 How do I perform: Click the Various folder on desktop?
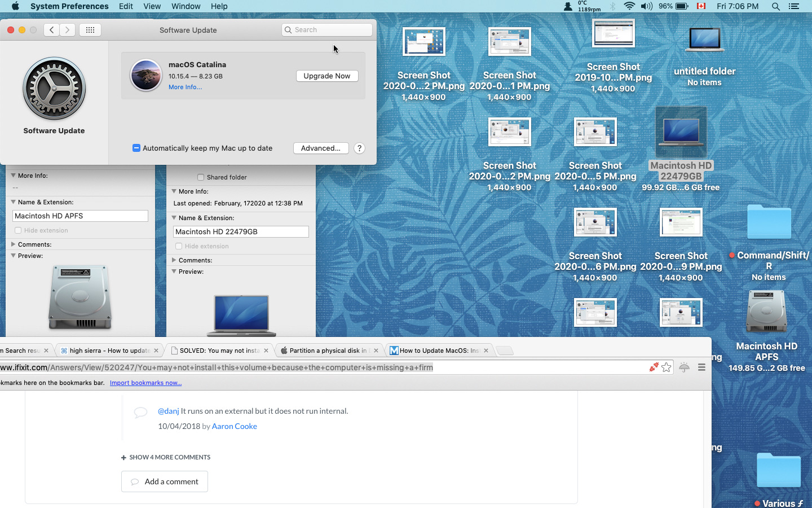tap(779, 470)
